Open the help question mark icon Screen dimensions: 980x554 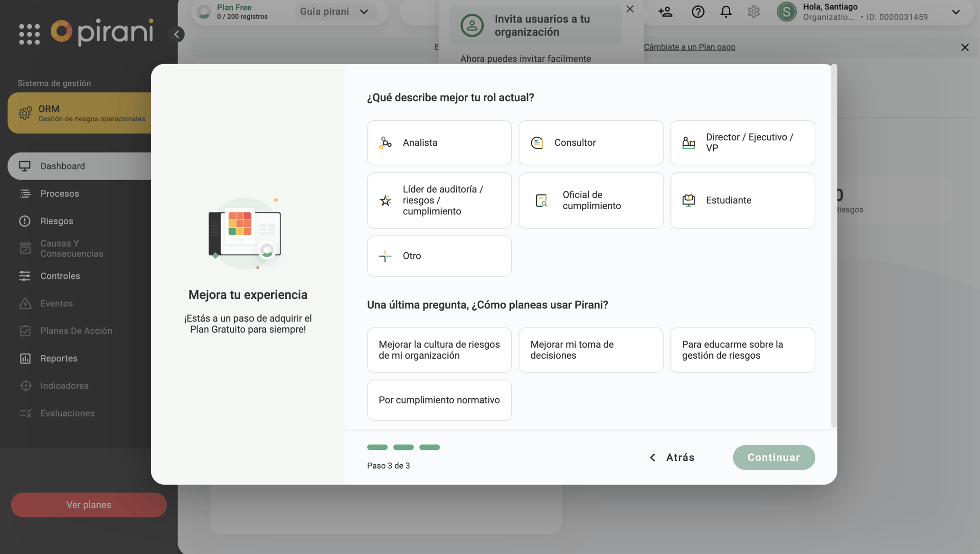click(698, 12)
